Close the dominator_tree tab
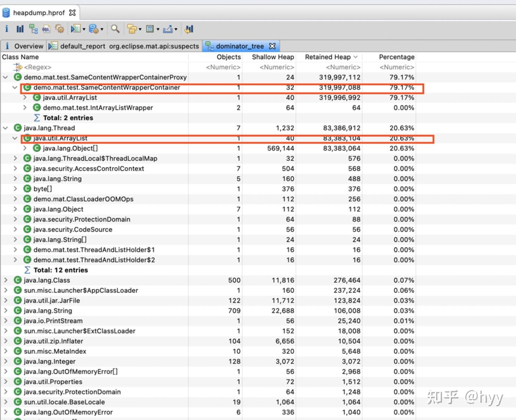 (272, 46)
